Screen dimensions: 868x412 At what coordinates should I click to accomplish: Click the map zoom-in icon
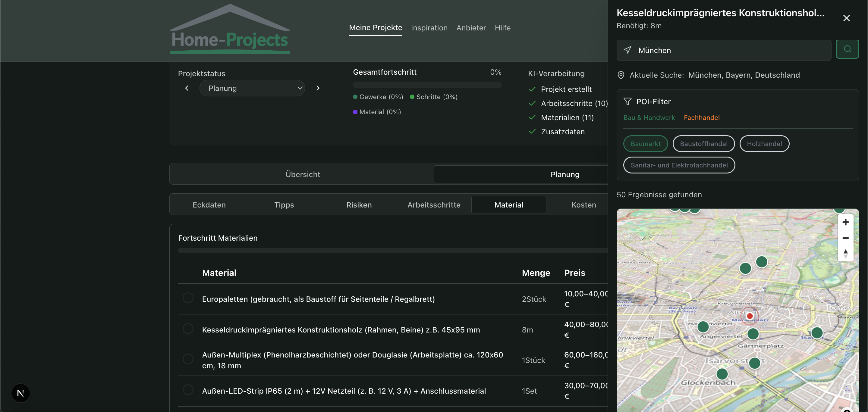pyautogui.click(x=846, y=222)
